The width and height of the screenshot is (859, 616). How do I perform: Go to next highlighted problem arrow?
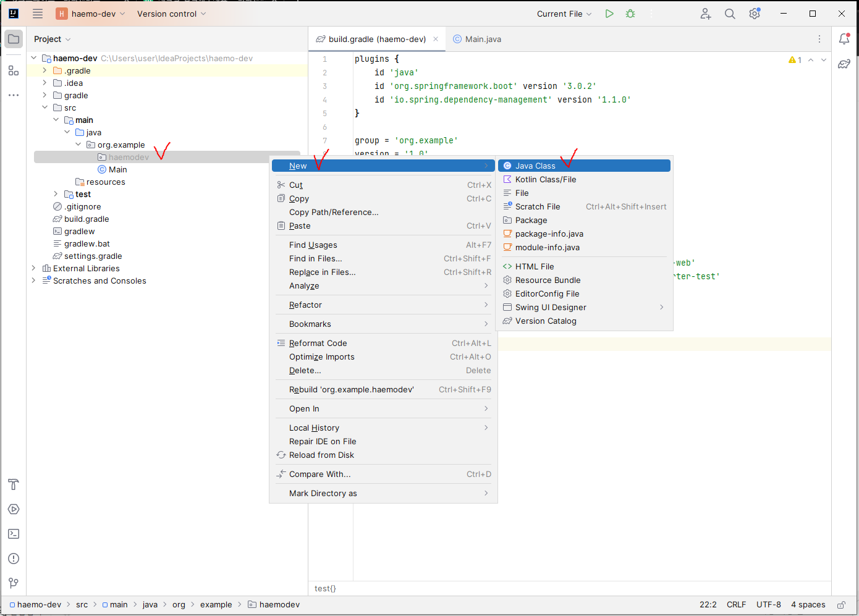pos(824,60)
